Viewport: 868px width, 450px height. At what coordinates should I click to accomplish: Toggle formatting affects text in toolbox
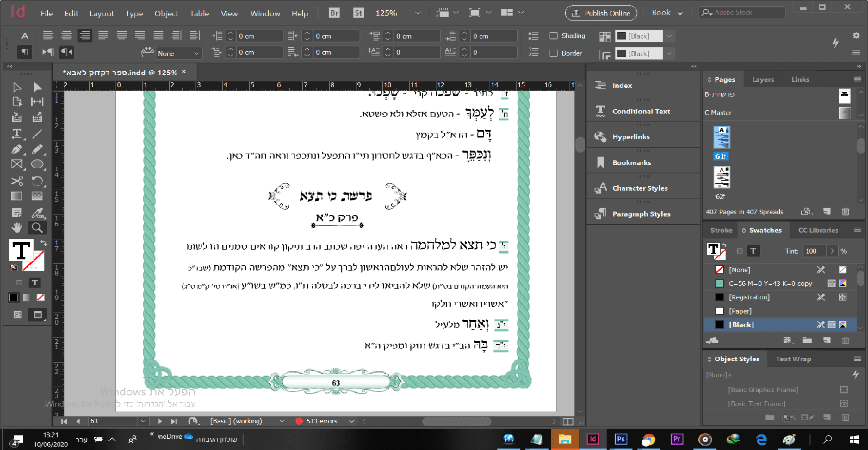[35, 283]
